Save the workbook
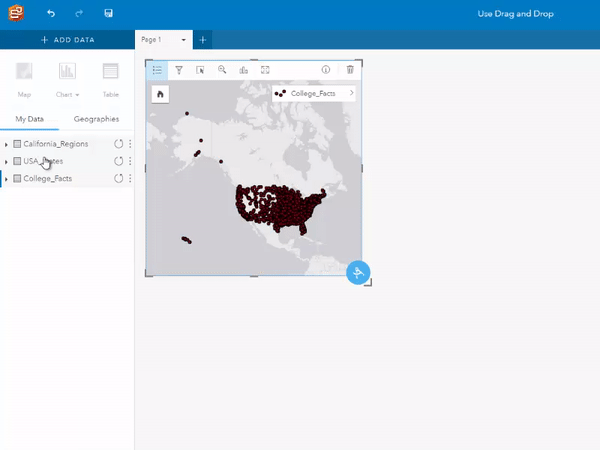The width and height of the screenshot is (600, 450). (x=108, y=13)
